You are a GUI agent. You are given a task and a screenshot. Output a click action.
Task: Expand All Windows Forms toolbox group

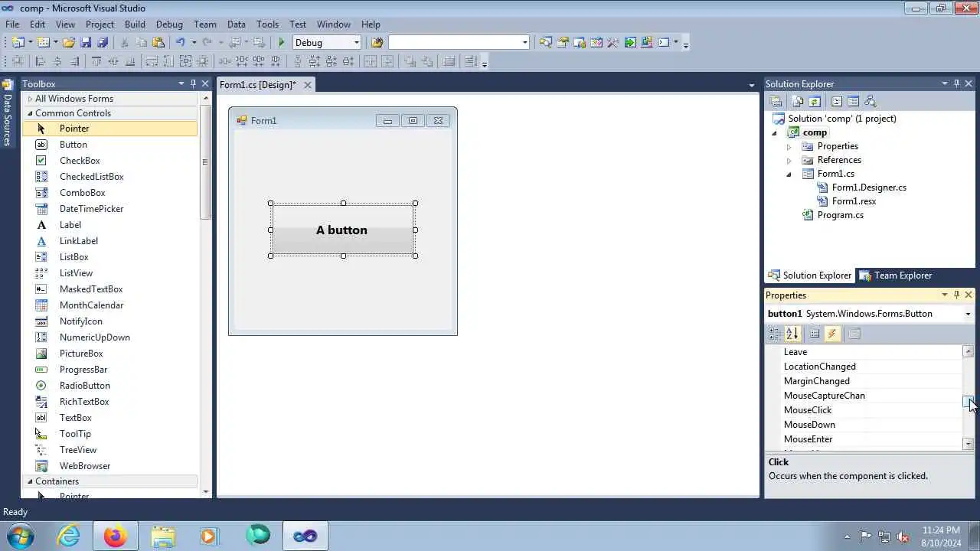[x=30, y=99]
